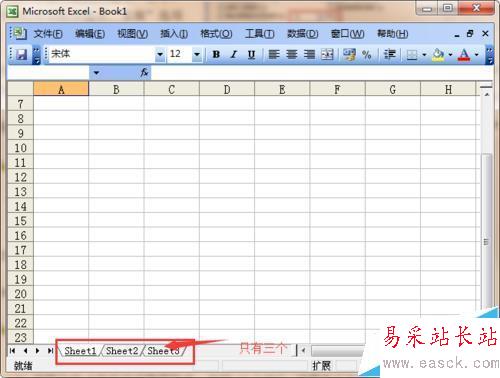Viewport: 500px width, 378px height.
Task: Click the Select All corner button
Action: tap(21, 89)
